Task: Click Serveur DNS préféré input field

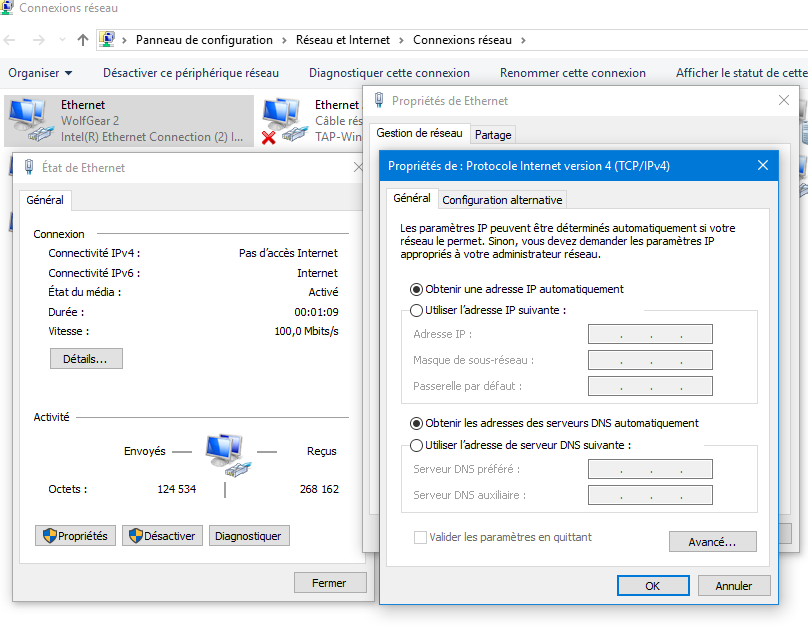Action: point(650,469)
